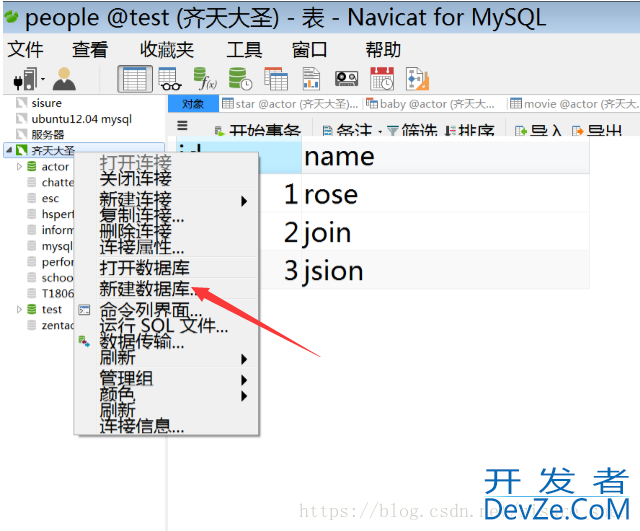Expand the test database node
The height and width of the screenshot is (531, 640).
coord(19,309)
